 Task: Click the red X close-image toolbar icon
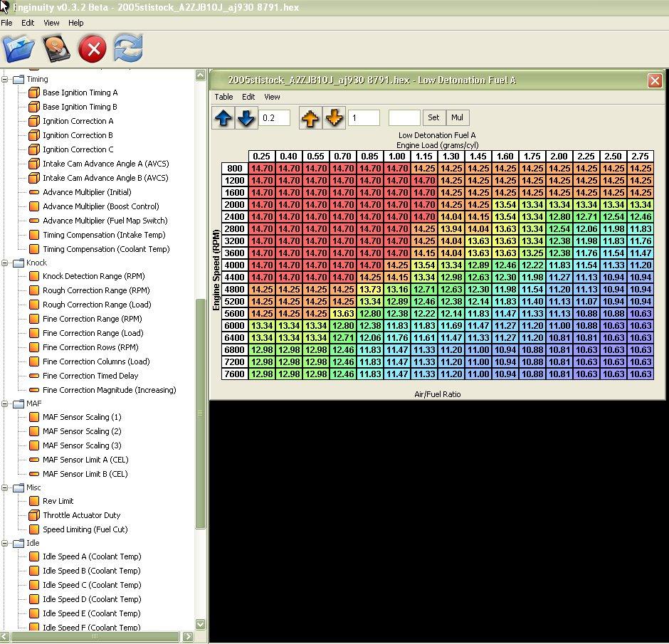point(93,49)
